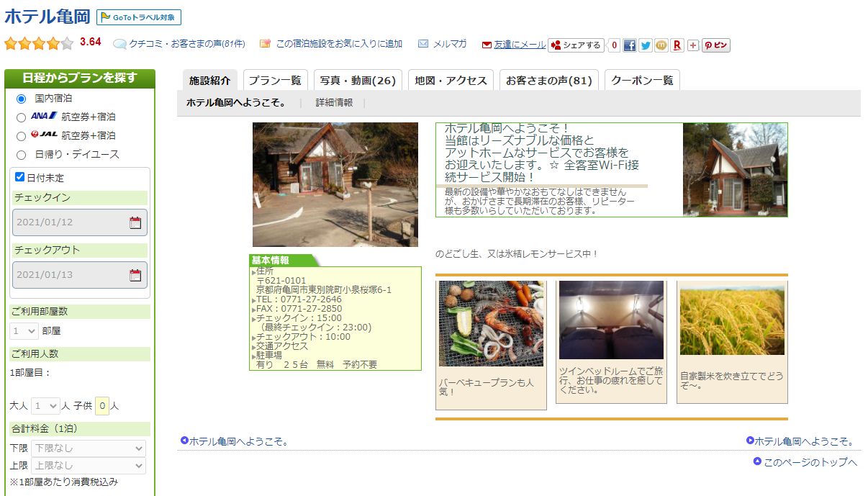Open the check-in calendar icon

[135, 222]
